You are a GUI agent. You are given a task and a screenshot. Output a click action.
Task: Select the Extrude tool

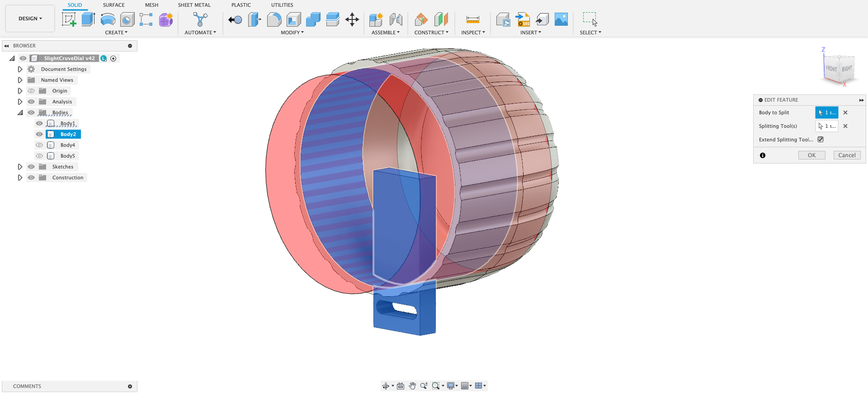(88, 19)
